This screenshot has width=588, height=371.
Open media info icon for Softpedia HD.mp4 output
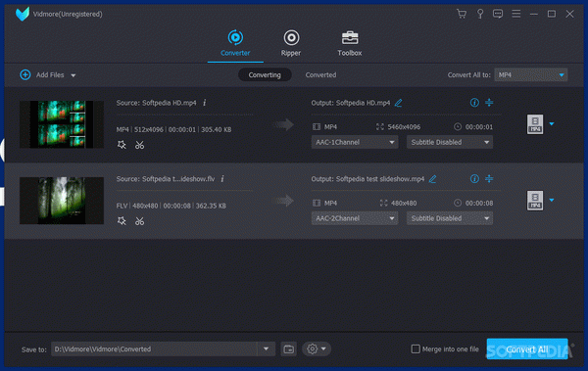(474, 103)
